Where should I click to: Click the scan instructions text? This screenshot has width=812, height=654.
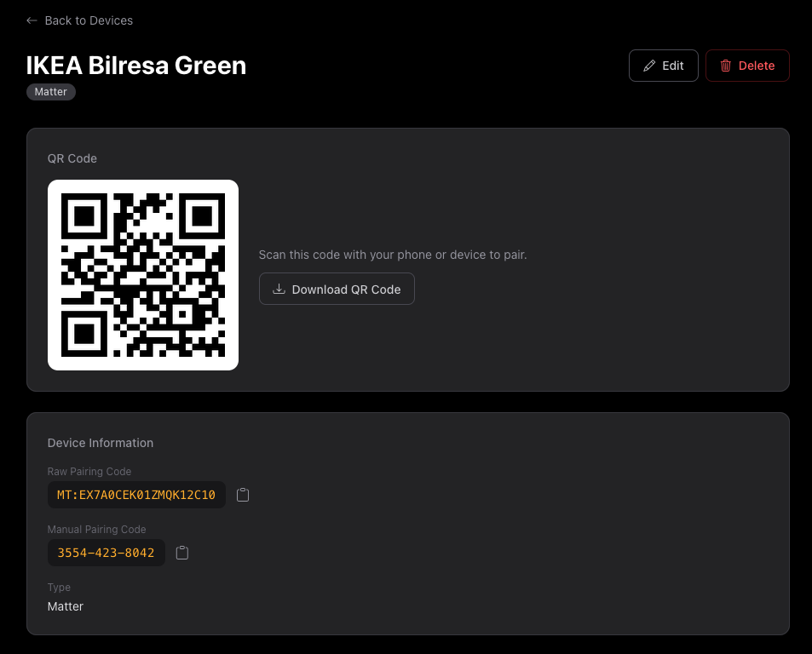pos(393,255)
